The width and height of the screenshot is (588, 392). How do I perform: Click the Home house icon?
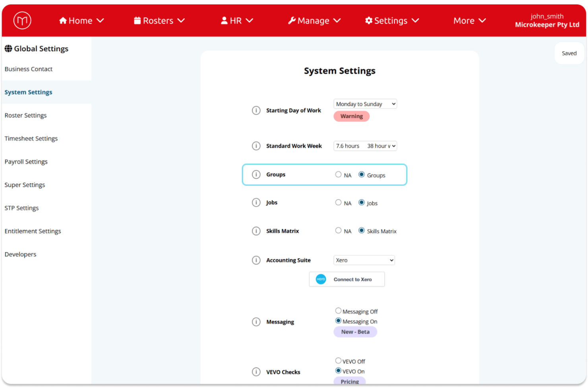click(63, 21)
